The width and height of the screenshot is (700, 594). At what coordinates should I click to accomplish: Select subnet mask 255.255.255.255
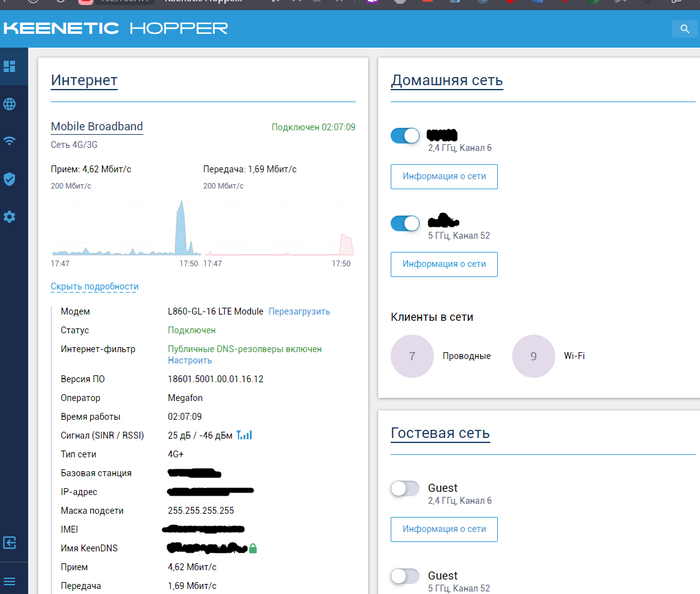click(x=201, y=511)
